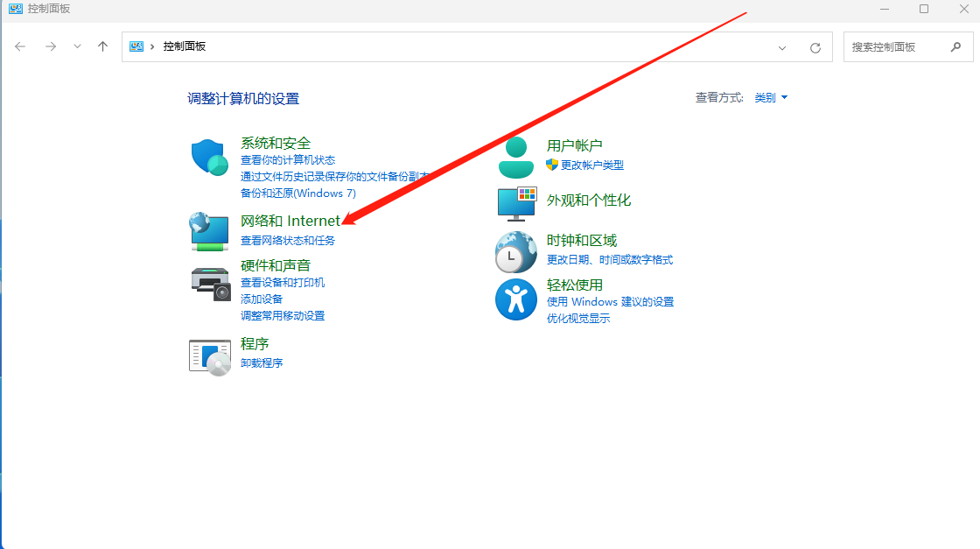Go forward with the forward arrow
The height and width of the screenshot is (549, 980).
pos(51,46)
